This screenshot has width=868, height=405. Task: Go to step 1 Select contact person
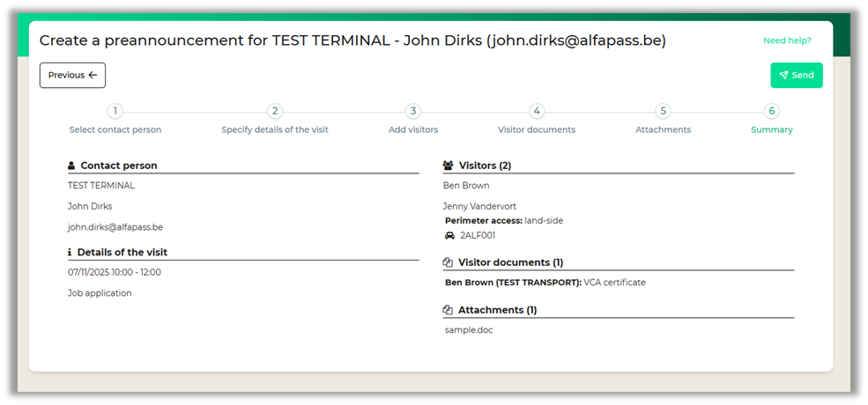pyautogui.click(x=115, y=112)
